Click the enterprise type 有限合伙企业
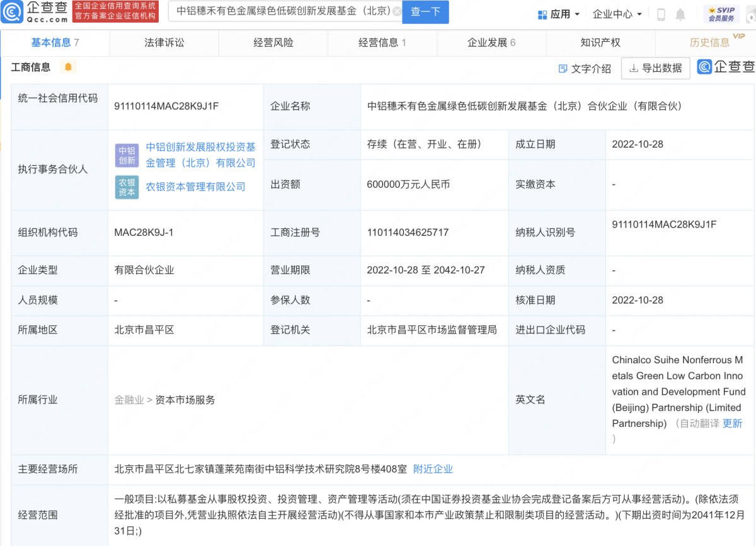 pyautogui.click(x=144, y=270)
